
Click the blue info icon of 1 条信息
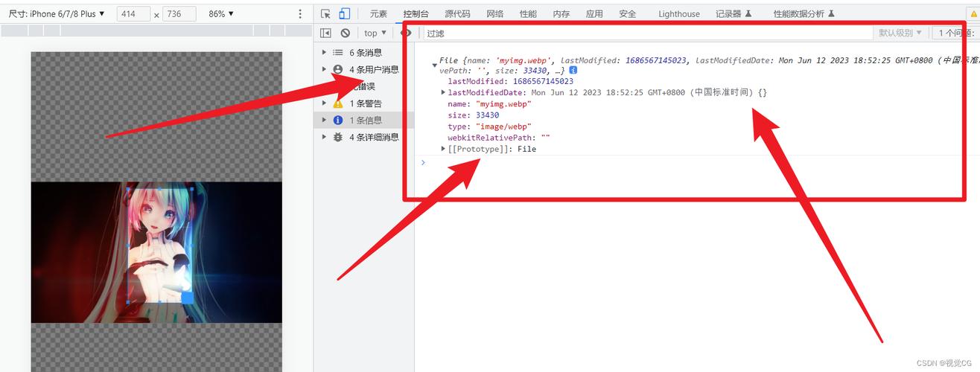[x=338, y=120]
